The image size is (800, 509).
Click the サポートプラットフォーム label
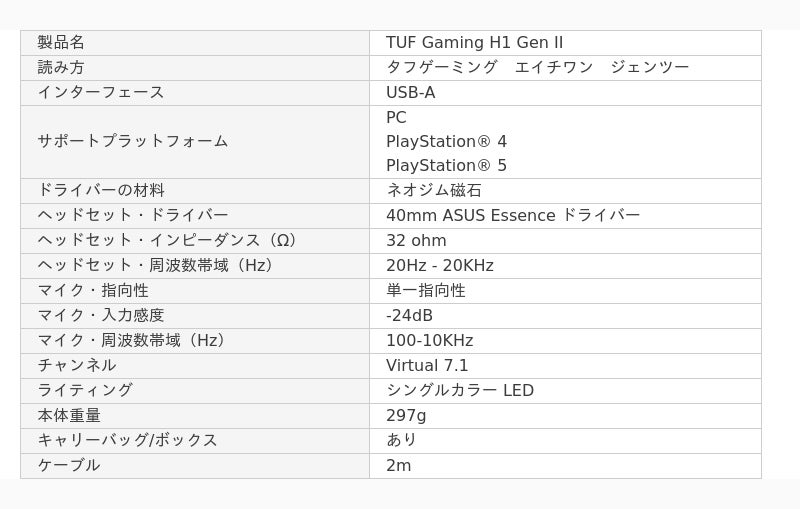(133, 142)
